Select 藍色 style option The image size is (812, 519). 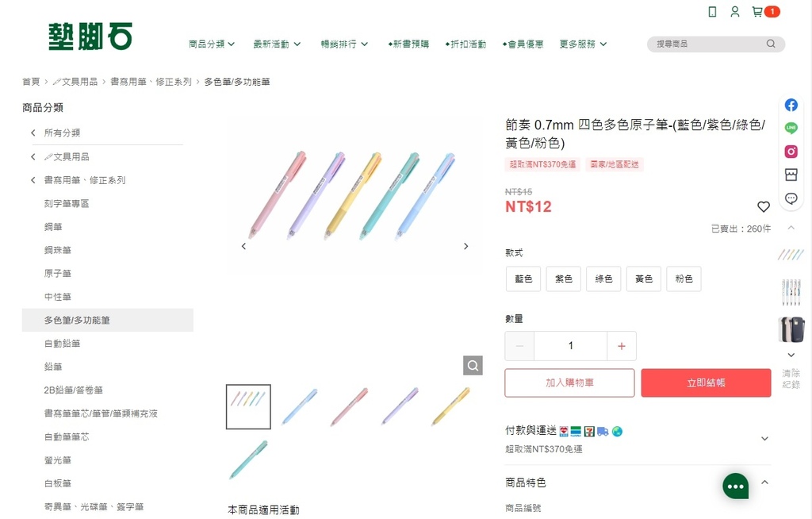point(523,279)
